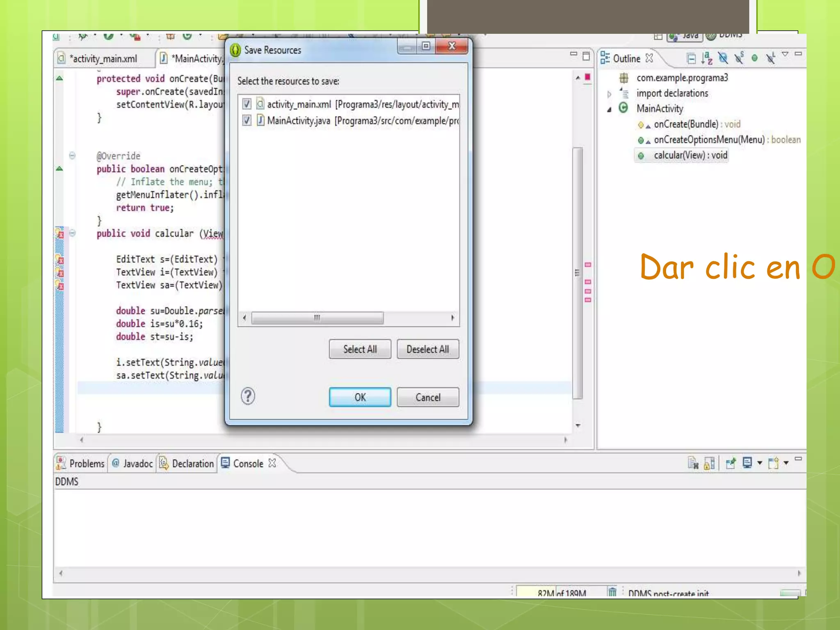
Task: Collapse MainActivity node in Outline
Action: tap(609, 109)
